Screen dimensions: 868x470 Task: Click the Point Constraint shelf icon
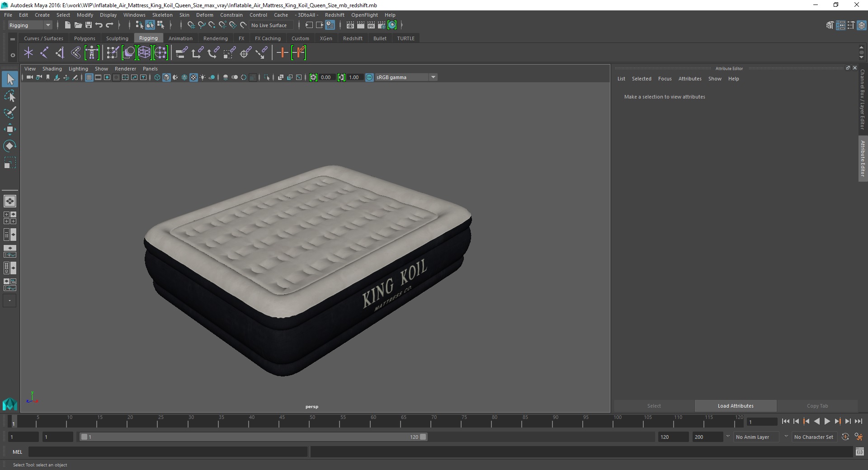click(197, 53)
